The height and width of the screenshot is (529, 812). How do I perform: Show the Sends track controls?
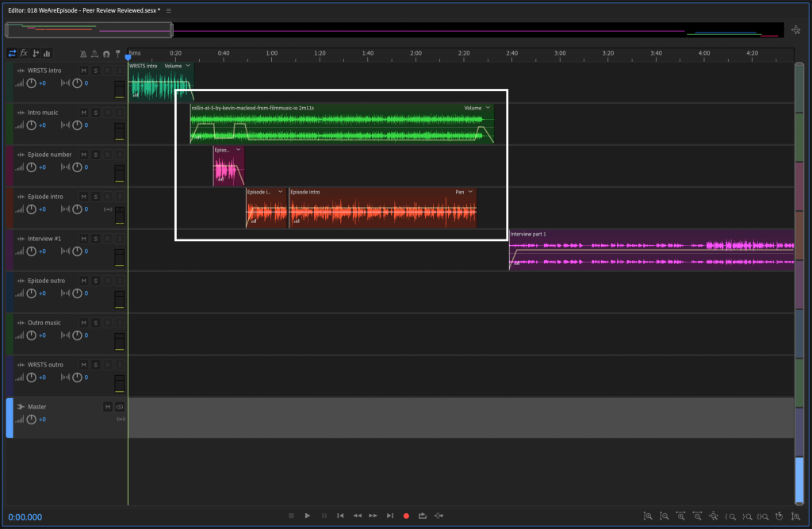click(36, 53)
